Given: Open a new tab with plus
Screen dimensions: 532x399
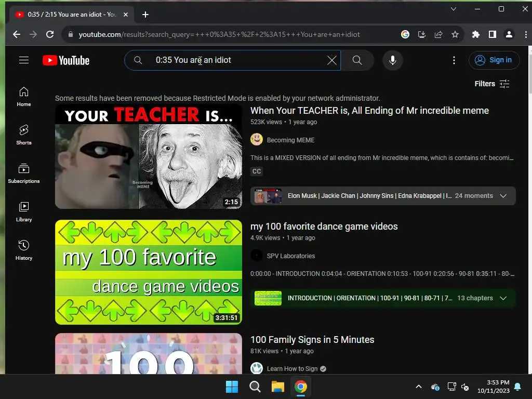Looking at the screenshot, I should [x=145, y=15].
